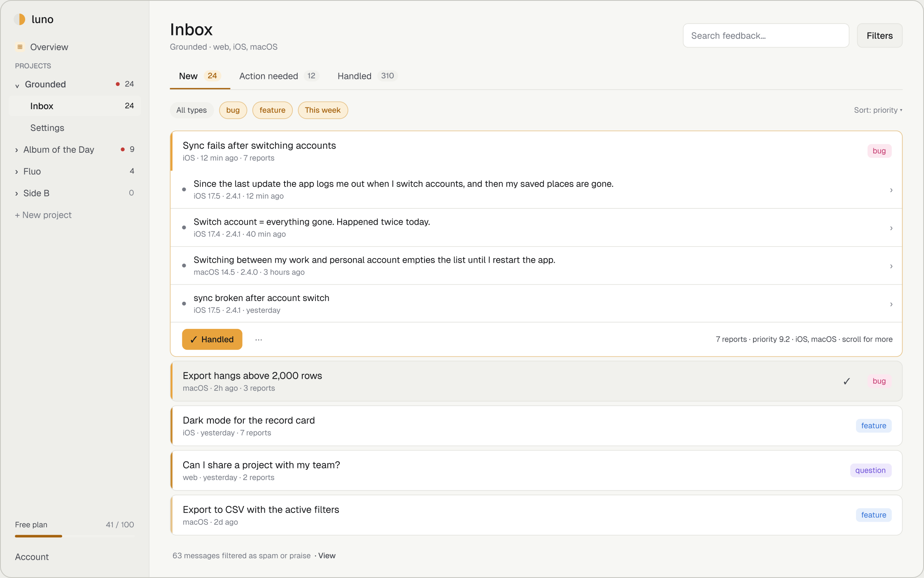Open Account in sidebar
This screenshot has height=578, width=924.
click(x=32, y=557)
